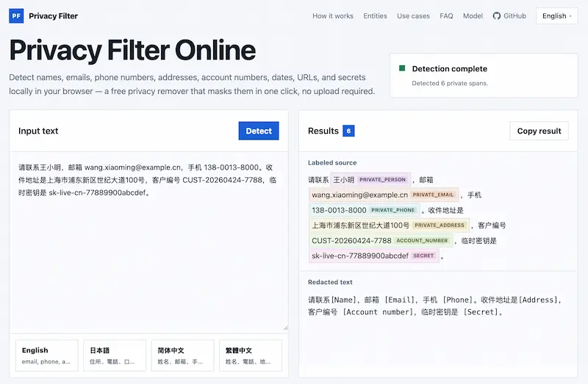
Task: Click the Results heading
Action: coord(323,131)
